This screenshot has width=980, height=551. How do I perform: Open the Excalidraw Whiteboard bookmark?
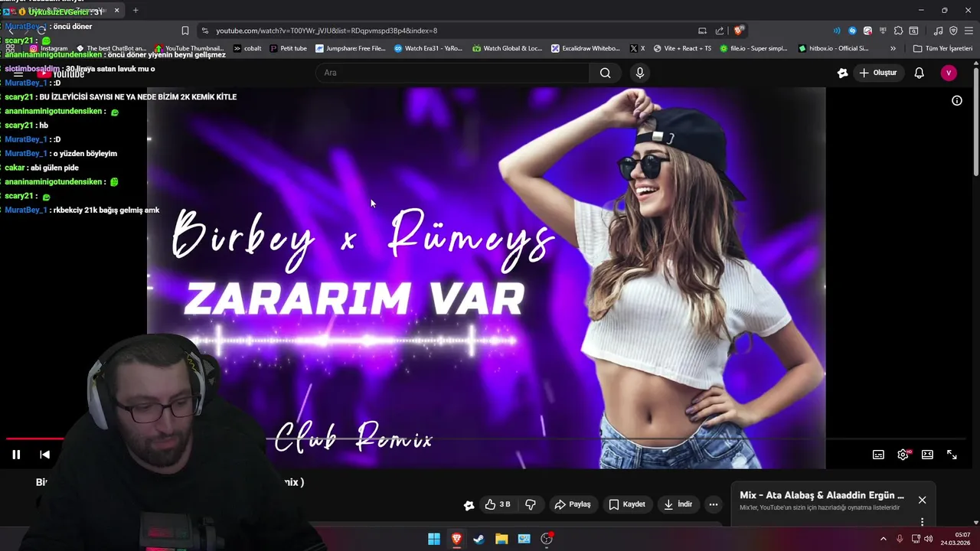(x=586, y=48)
